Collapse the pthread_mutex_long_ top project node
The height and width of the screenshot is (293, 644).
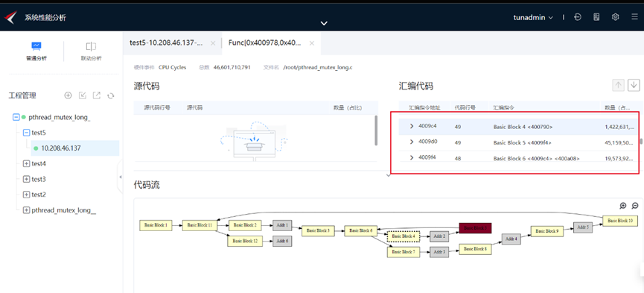16,117
